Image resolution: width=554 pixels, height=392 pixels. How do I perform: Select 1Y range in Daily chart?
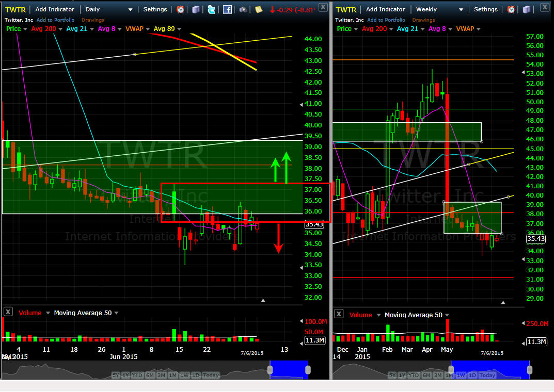[x=126, y=375]
